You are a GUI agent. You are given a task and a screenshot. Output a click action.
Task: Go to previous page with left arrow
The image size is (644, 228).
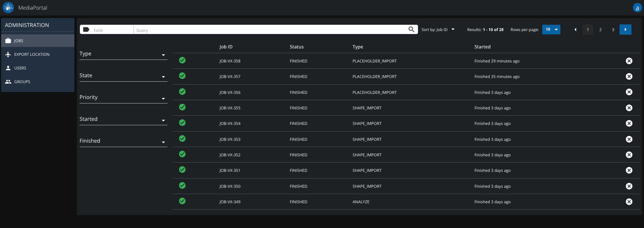click(575, 30)
